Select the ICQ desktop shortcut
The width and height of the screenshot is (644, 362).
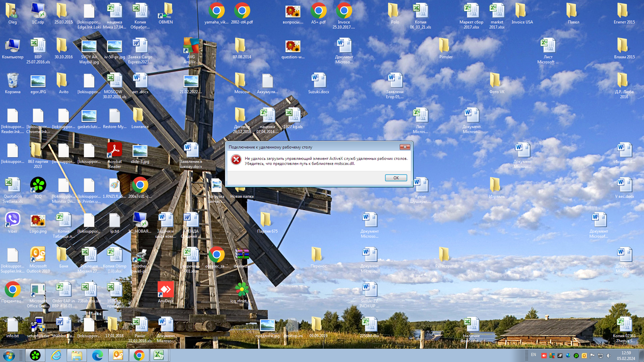(x=38, y=188)
